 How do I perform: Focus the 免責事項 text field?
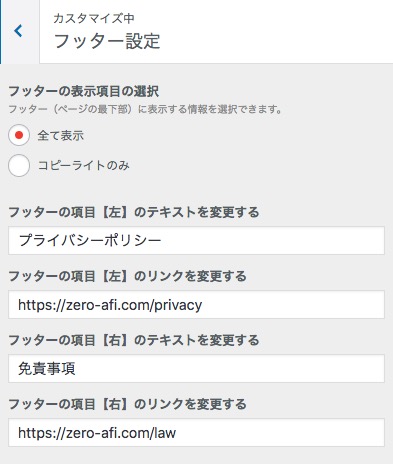click(196, 368)
